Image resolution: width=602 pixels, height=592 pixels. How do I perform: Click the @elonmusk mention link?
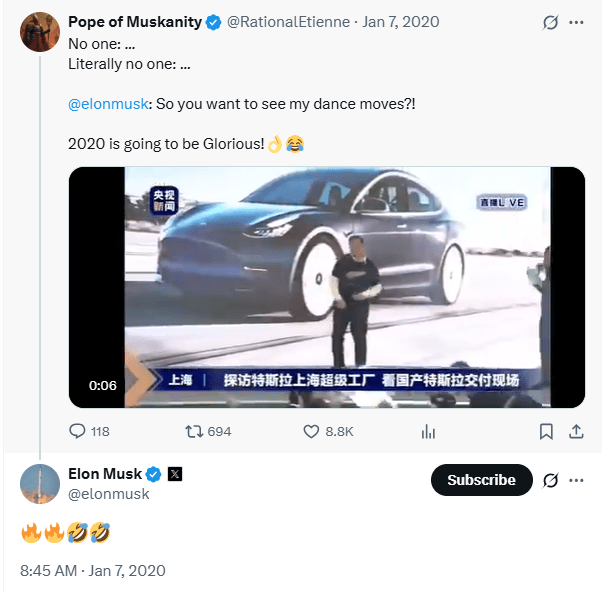tap(106, 104)
